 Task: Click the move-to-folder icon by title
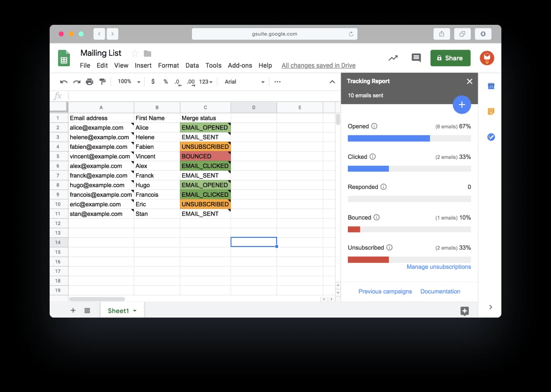tap(147, 53)
